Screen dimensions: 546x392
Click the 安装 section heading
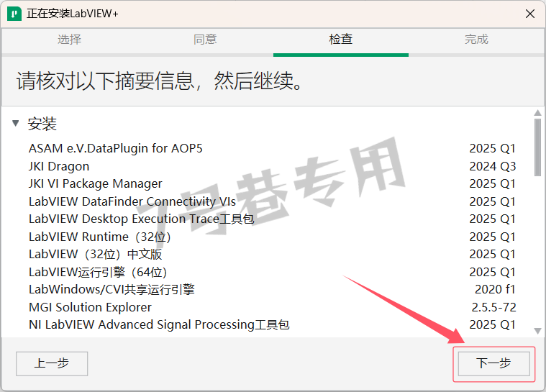[42, 124]
